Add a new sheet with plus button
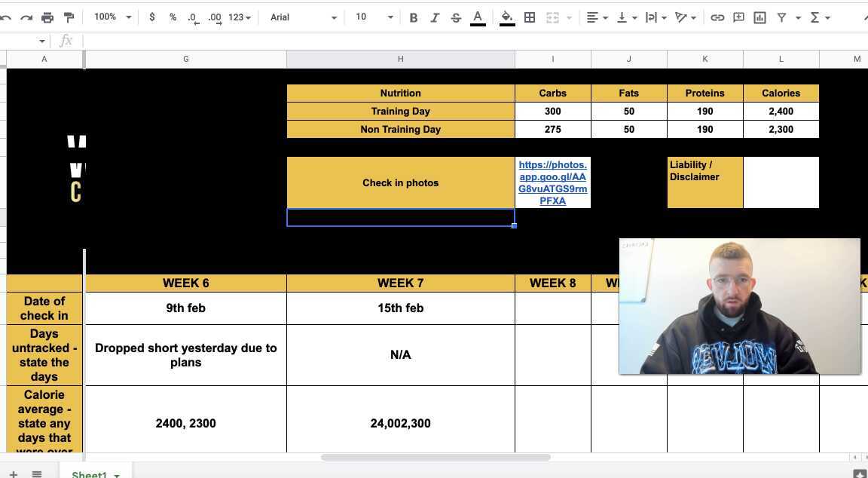This screenshot has width=868, height=478. point(13,474)
